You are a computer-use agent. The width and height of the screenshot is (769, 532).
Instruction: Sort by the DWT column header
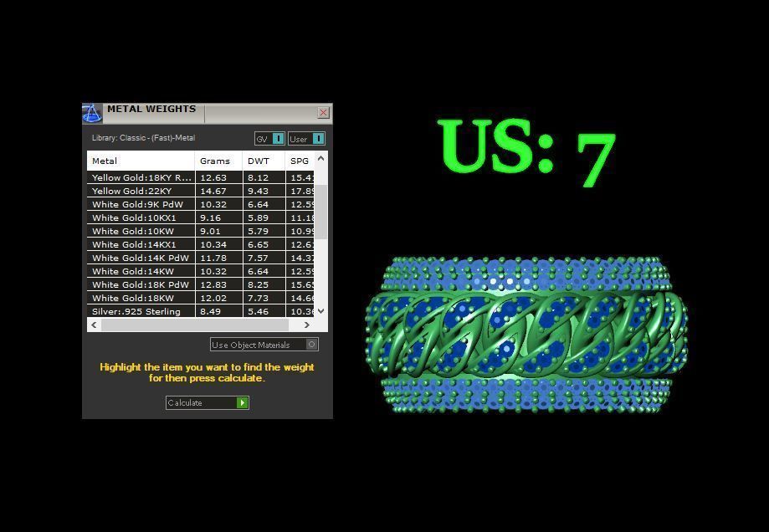[x=264, y=161]
